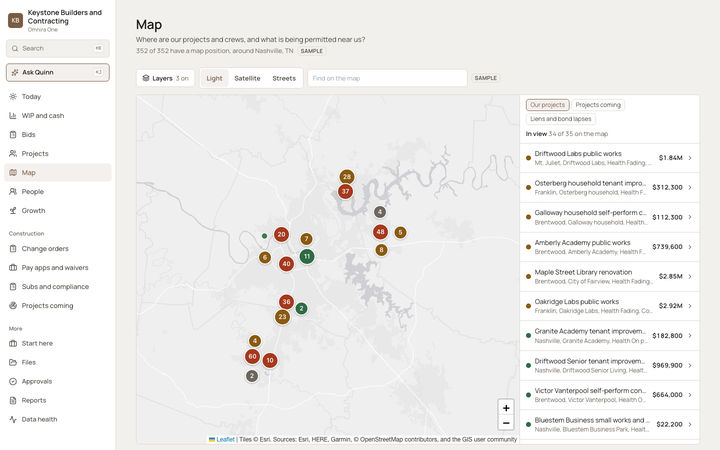Click the $1.84M value
Screen dimensions: 720x450
670,158
